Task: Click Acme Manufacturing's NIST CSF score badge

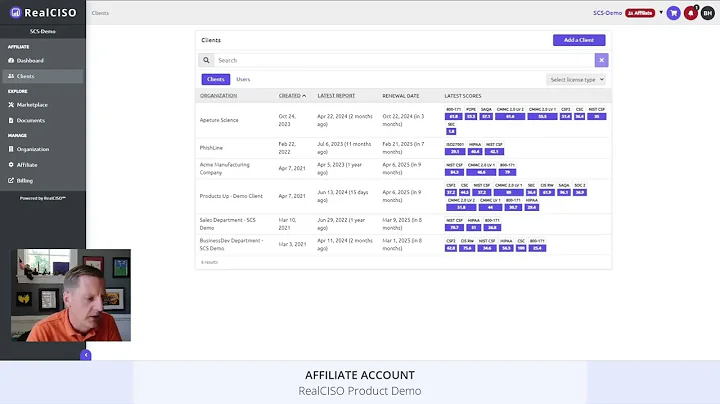Action: [x=454, y=172]
